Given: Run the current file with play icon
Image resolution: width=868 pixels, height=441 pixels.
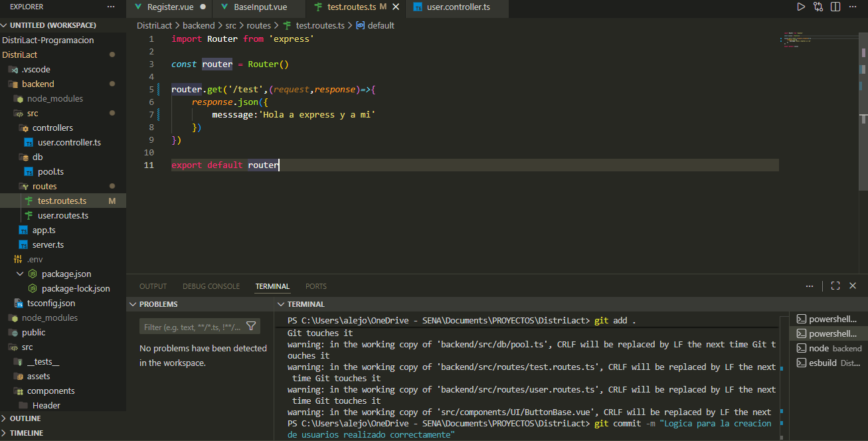Looking at the screenshot, I should point(801,7).
